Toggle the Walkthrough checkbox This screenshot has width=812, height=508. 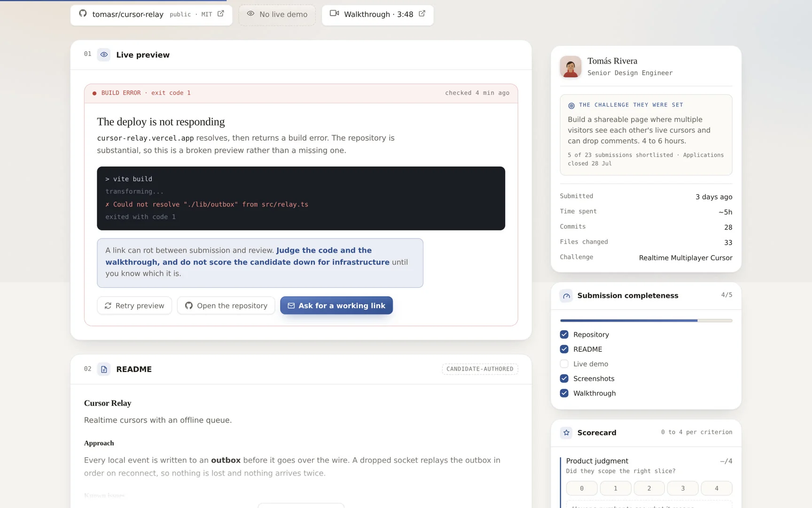tap(564, 393)
